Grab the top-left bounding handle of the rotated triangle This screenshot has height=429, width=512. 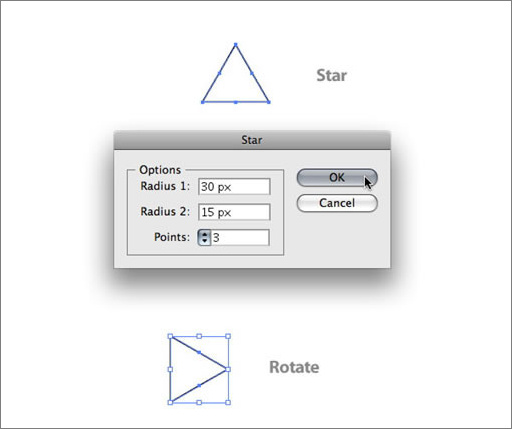(170, 336)
